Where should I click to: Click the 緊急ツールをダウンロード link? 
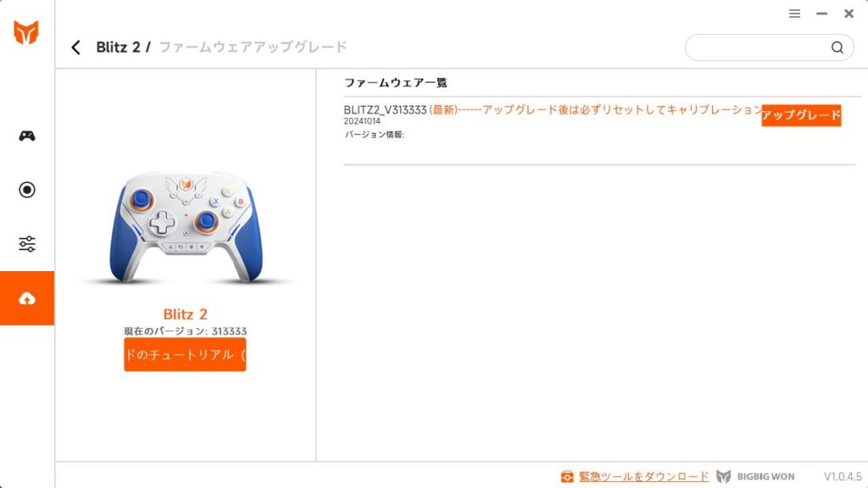(x=643, y=476)
